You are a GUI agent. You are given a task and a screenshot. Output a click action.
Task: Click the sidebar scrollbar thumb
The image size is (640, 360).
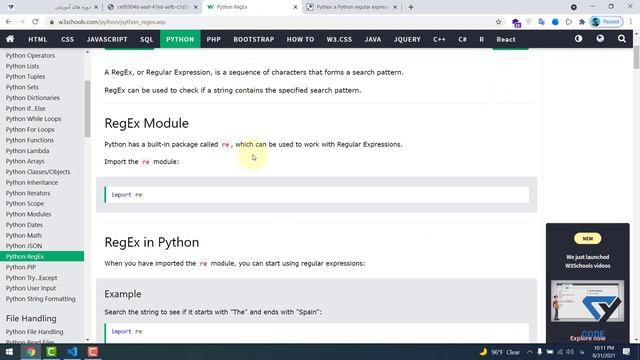click(x=87, y=109)
